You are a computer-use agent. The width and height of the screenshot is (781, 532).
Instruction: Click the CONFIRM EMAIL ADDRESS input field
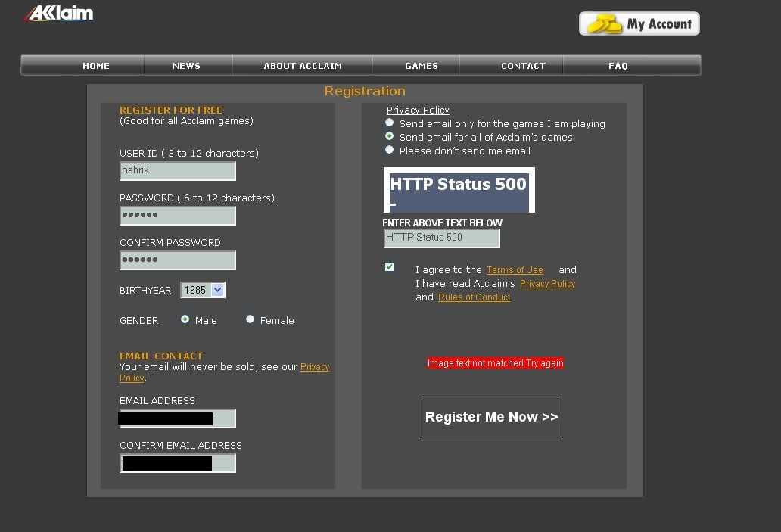tap(178, 463)
